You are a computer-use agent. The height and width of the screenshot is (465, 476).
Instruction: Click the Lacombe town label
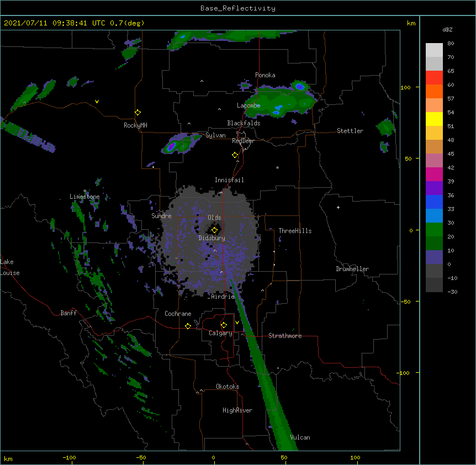pyautogui.click(x=248, y=105)
